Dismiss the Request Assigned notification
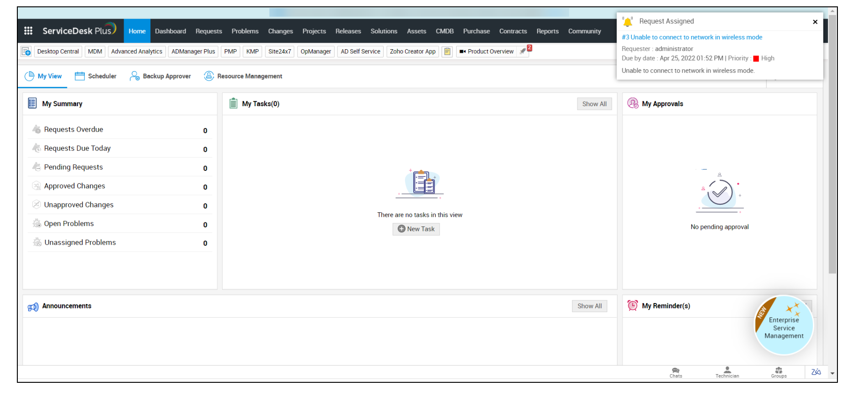 click(815, 22)
